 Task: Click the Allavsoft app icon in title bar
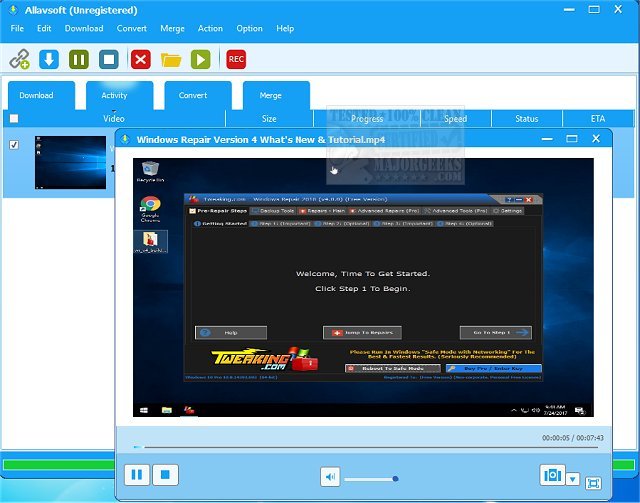tap(13, 10)
